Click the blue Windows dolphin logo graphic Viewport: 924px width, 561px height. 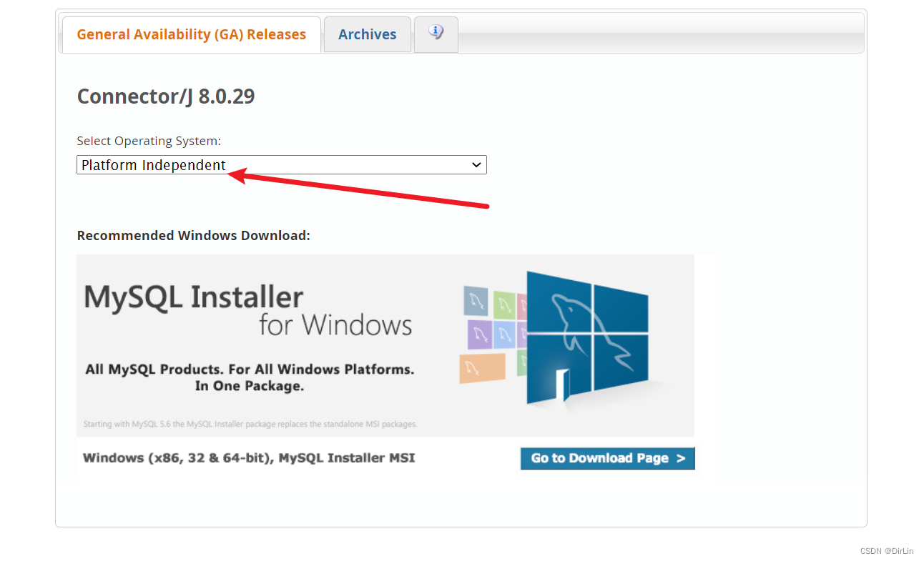click(x=586, y=336)
